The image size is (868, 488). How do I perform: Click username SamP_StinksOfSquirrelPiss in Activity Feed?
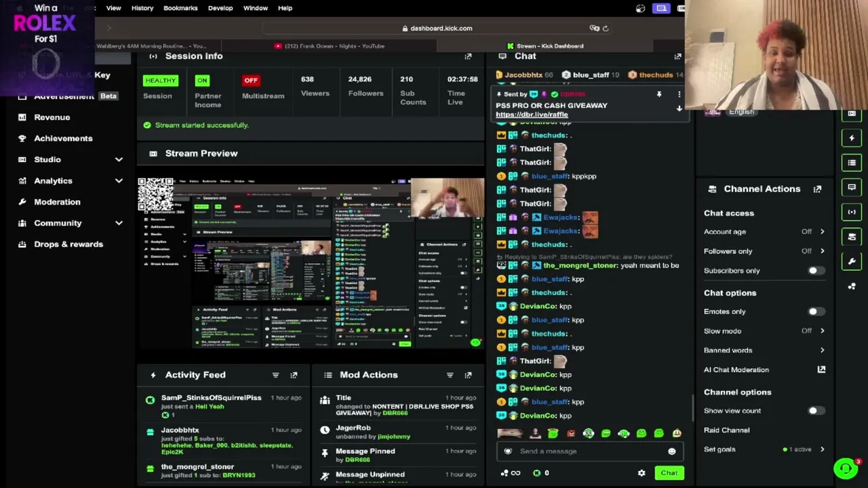[211, 398]
